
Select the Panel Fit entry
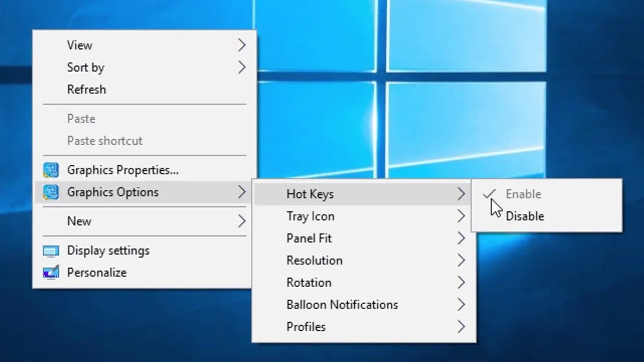click(363, 238)
